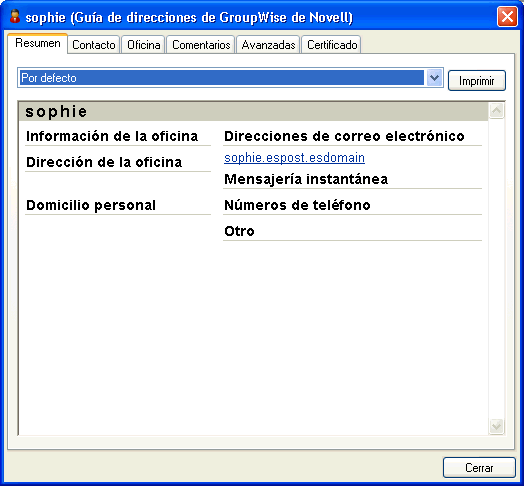Click the user contact icon in title bar
524x486 pixels.
click(x=14, y=16)
